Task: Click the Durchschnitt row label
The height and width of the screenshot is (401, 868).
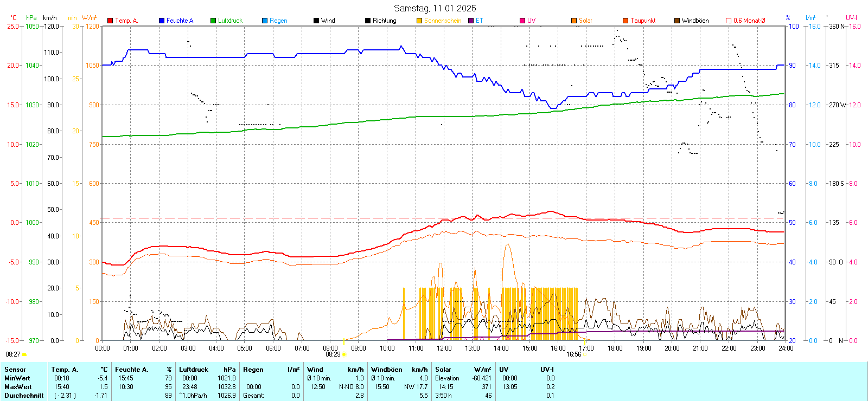Action: click(24, 396)
